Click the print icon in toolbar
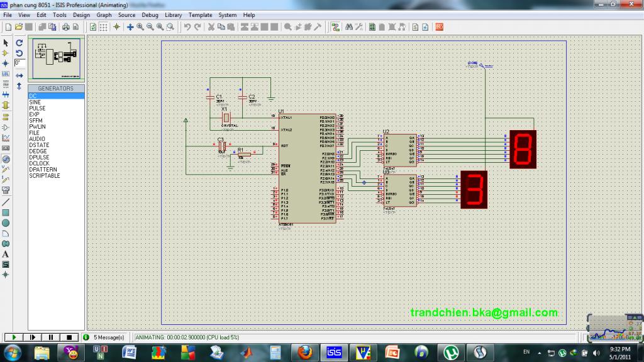The height and width of the screenshot is (362, 644). (65, 27)
